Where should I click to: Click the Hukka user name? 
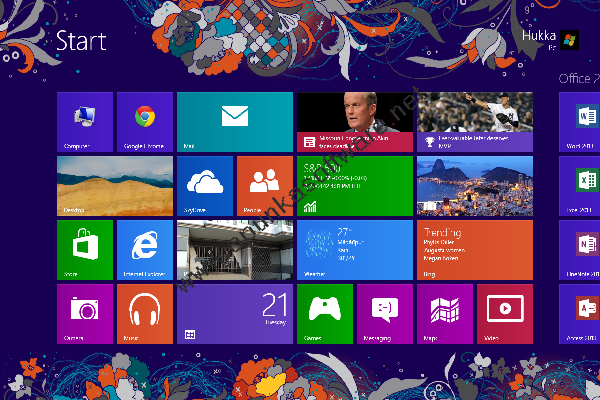point(539,36)
